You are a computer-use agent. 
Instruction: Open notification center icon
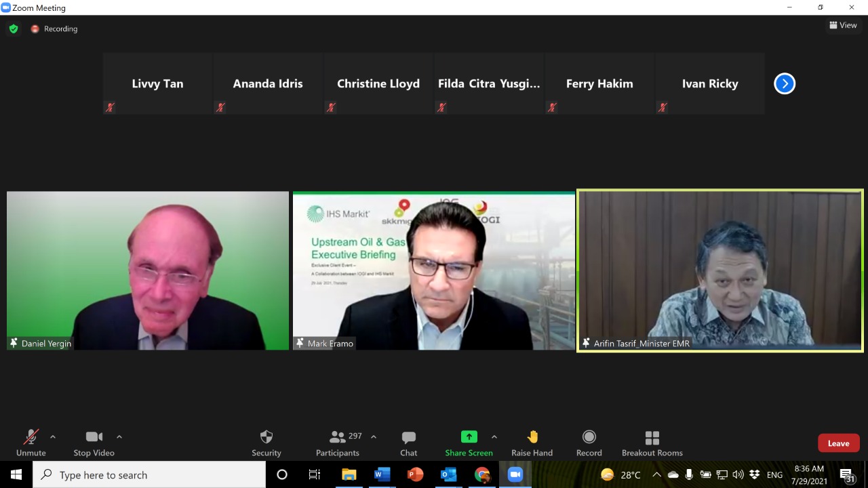click(846, 474)
